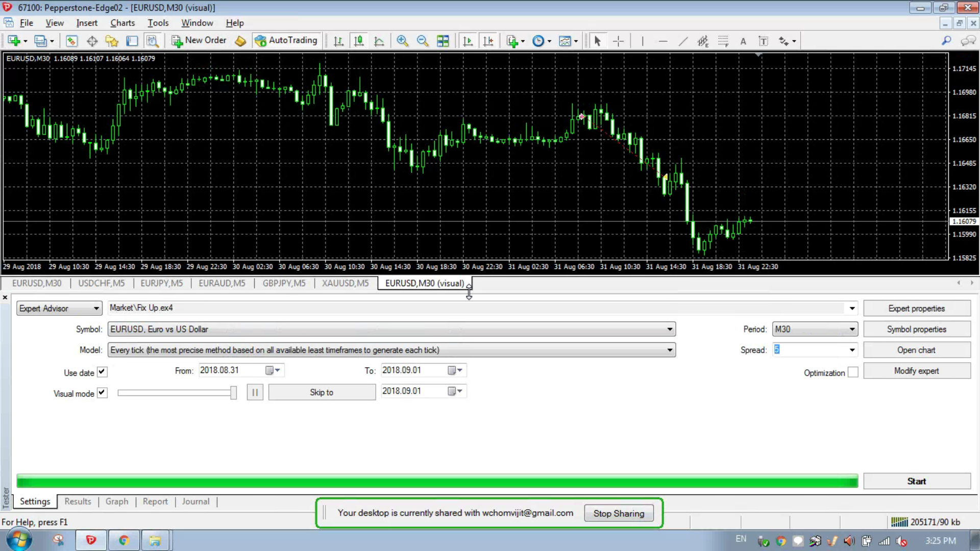Select the trendline drawing tool

click(x=683, y=41)
